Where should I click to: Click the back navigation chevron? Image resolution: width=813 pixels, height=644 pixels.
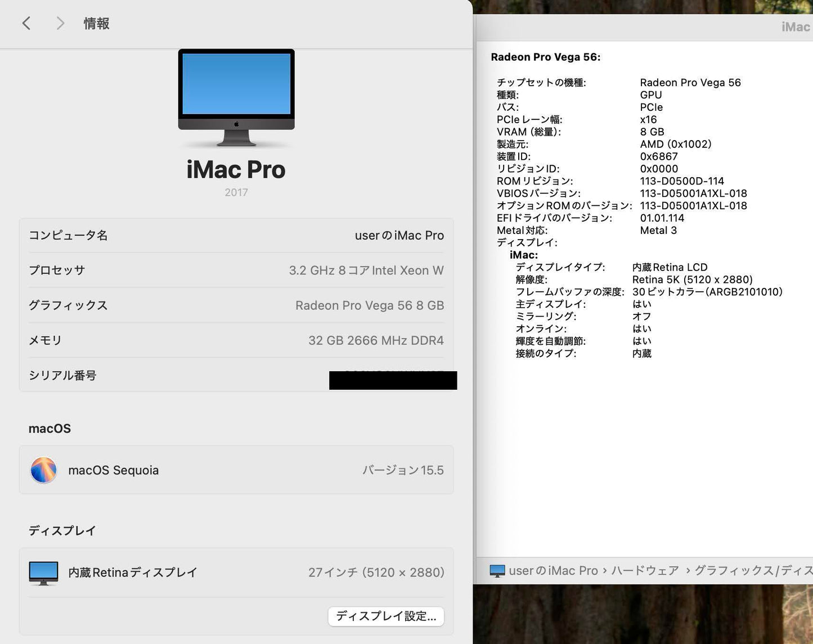click(26, 23)
